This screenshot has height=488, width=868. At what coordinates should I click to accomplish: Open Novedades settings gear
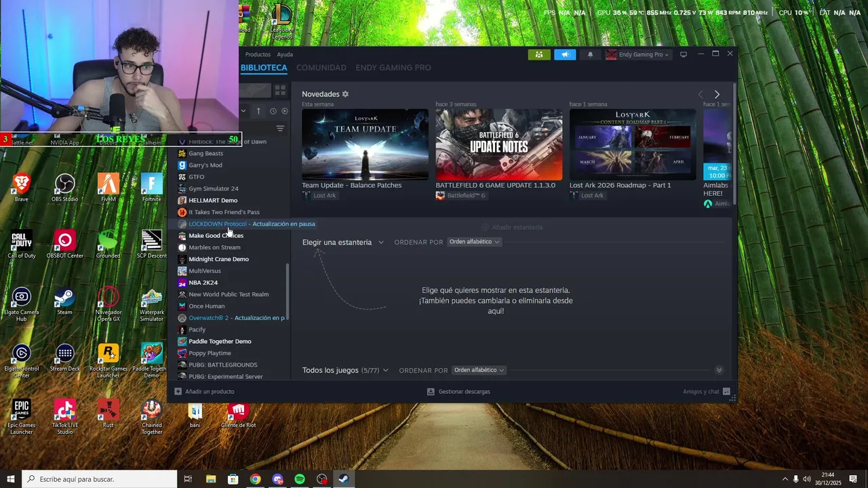(x=345, y=94)
